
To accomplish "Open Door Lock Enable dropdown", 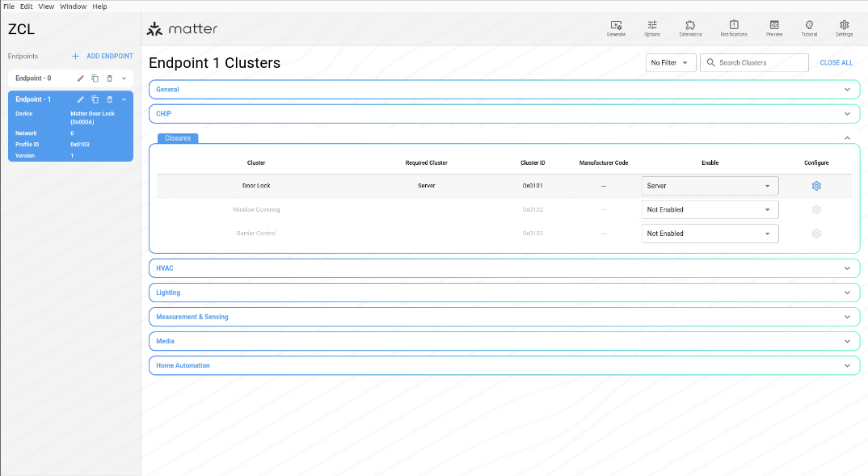I will 710,186.
